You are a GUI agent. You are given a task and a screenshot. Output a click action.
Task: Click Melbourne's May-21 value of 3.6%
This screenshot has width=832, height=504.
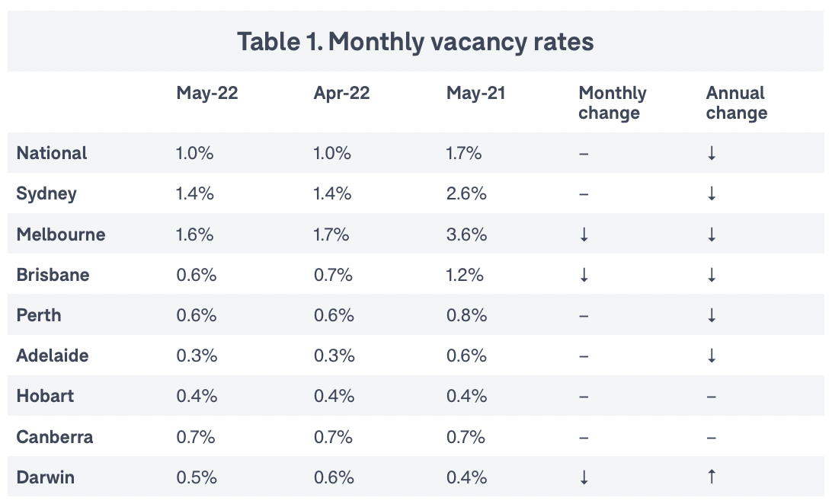pyautogui.click(x=466, y=234)
